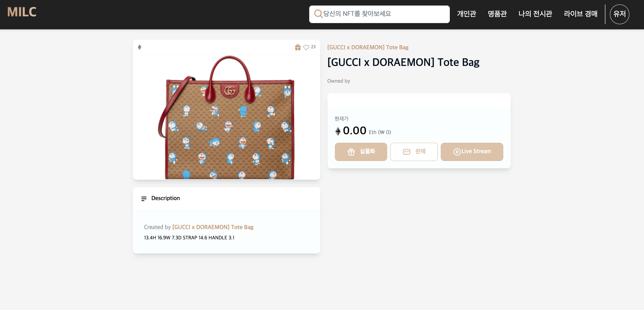Click the gift icon above the bag image

(298, 47)
